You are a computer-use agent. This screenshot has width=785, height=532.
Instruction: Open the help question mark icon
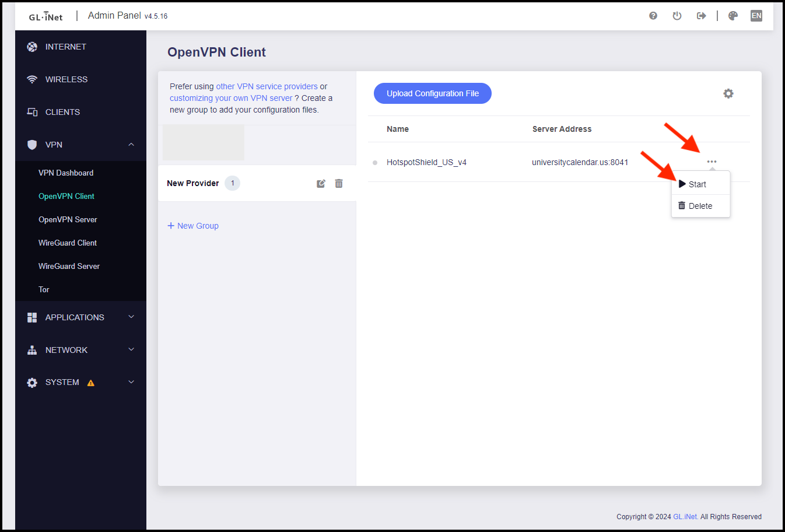point(653,16)
